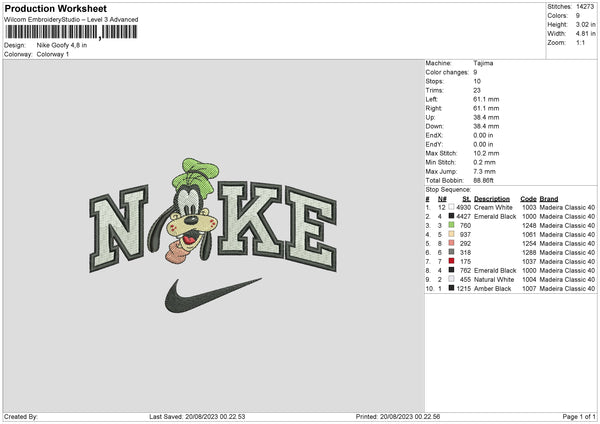Image resolution: width=600 pixels, height=424 pixels.
Task: Click the Emerald Black swatch in stop 8
Action: [452, 270]
